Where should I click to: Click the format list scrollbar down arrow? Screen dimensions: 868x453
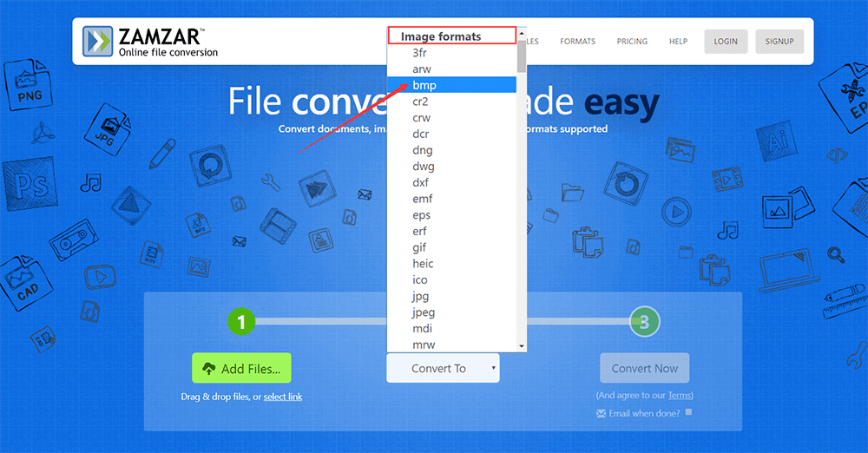point(522,345)
